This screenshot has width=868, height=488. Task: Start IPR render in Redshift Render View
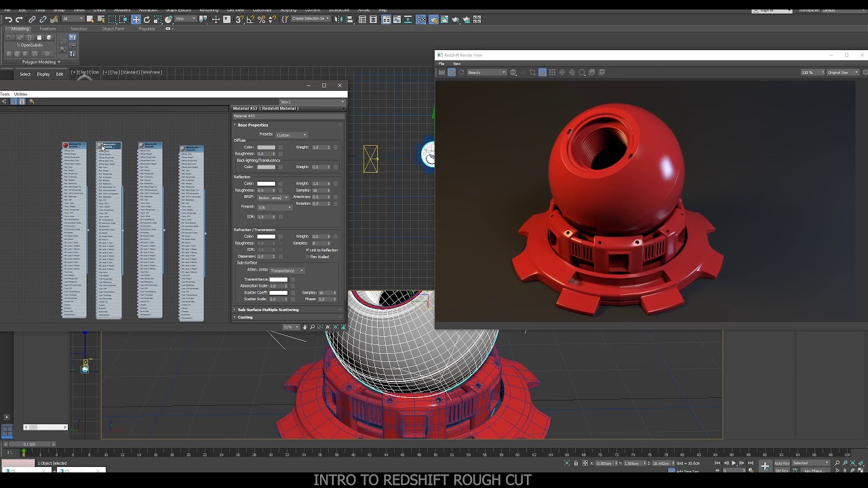coord(452,73)
